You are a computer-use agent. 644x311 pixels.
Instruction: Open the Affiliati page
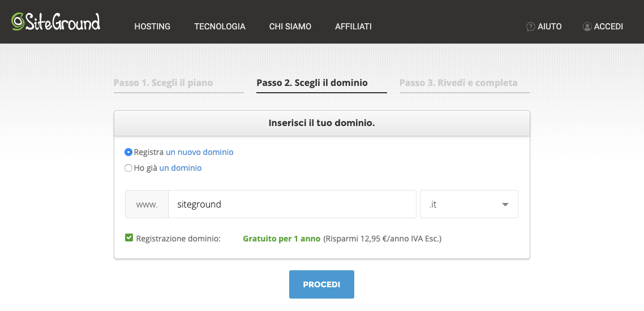353,27
